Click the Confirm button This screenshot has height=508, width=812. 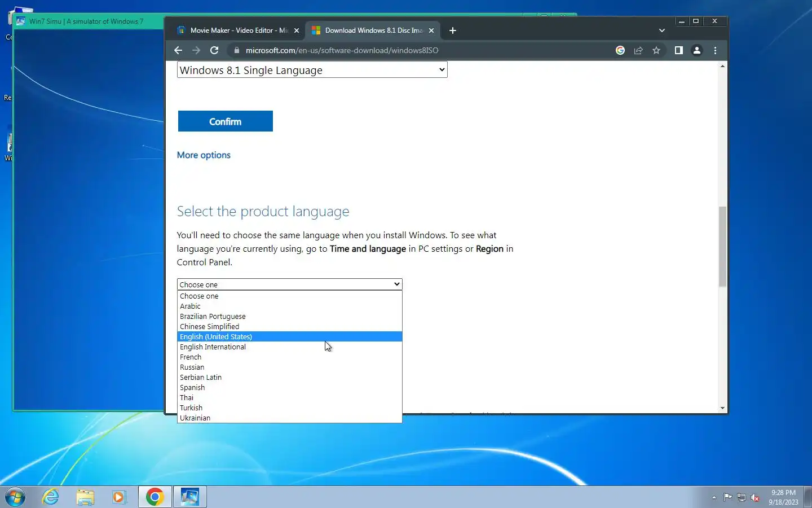[x=226, y=121]
